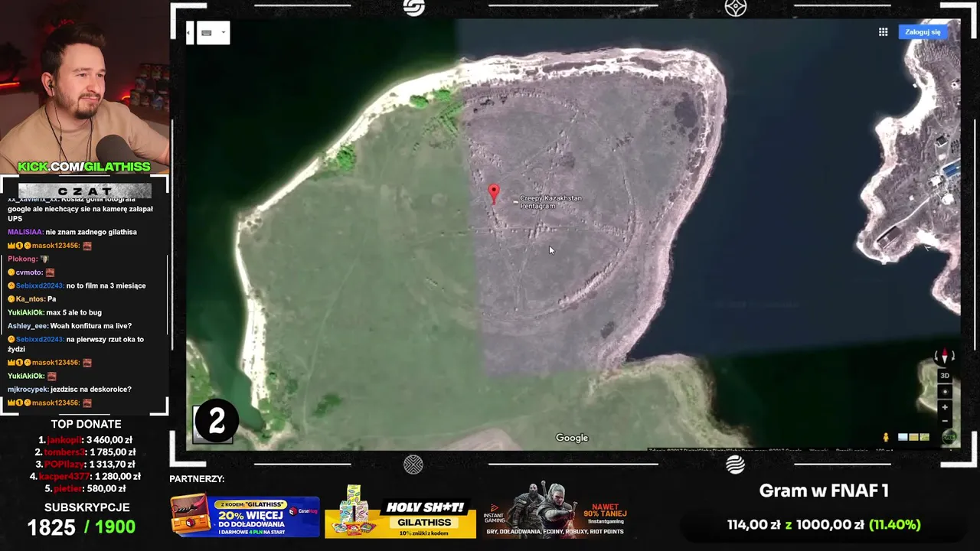
Task: Open the Google apps grid
Action: click(883, 32)
